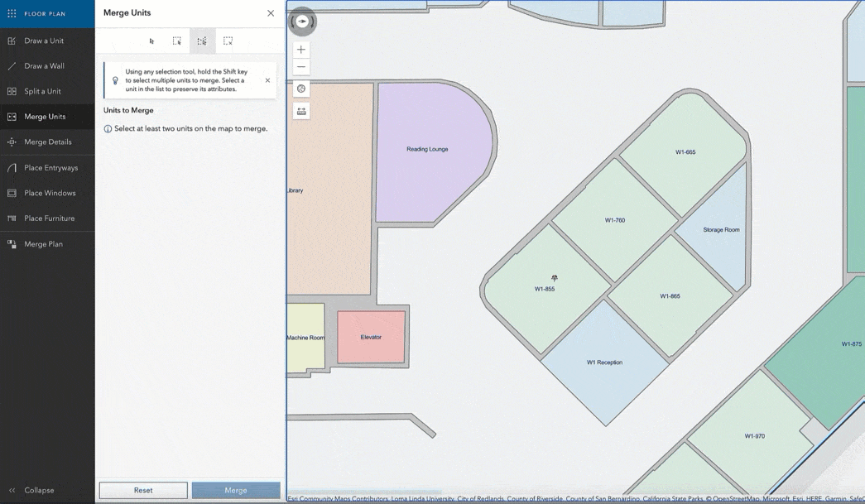Viewport: 865px width, 504px height.
Task: Dismiss the Shift key tip message
Action: coord(268,80)
